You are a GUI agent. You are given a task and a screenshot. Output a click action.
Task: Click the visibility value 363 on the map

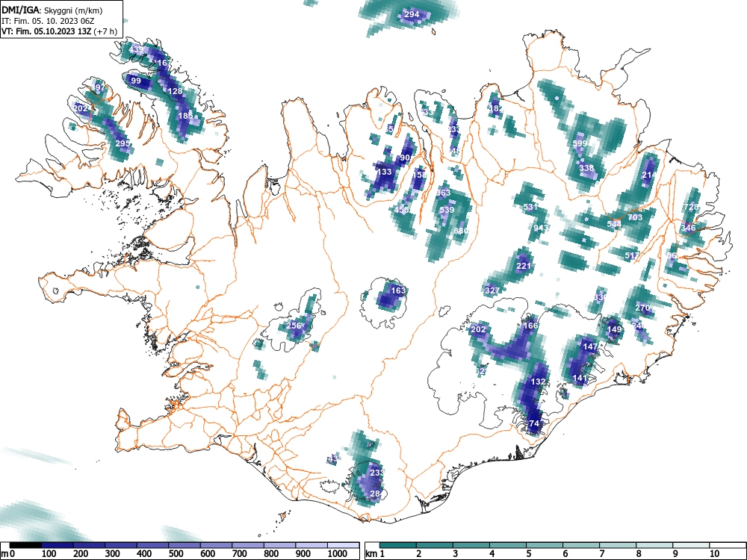click(x=443, y=193)
